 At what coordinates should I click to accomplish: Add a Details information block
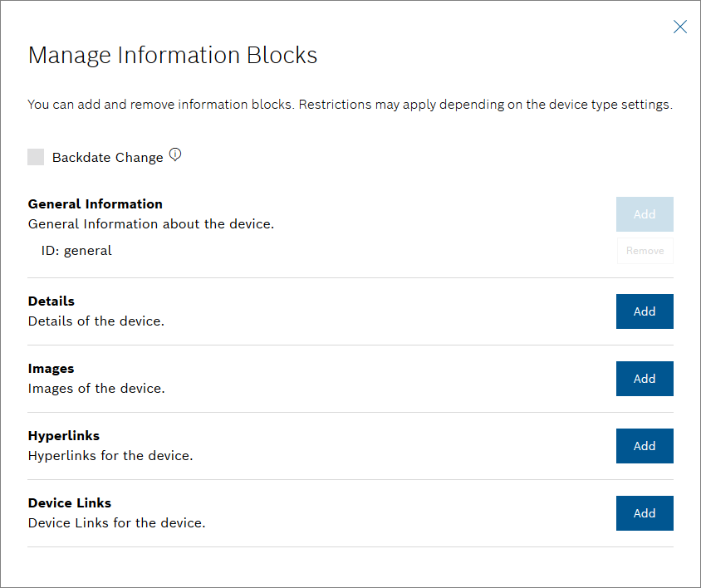click(x=645, y=311)
